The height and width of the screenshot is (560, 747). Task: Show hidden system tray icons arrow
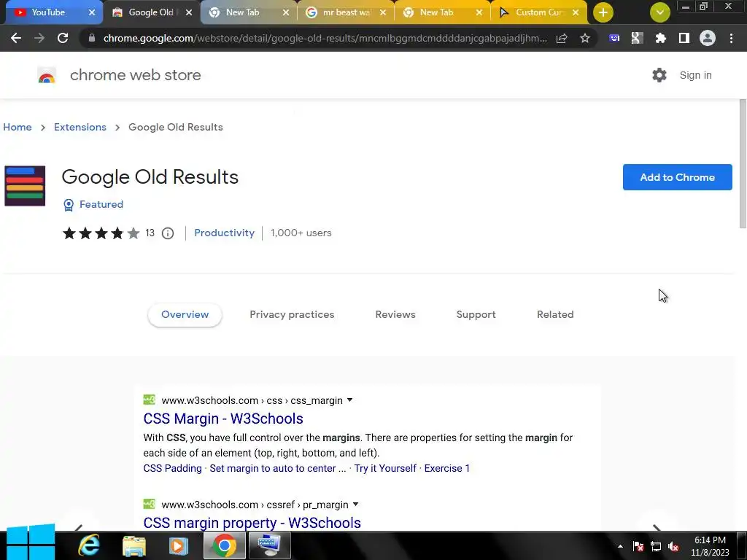(620, 546)
